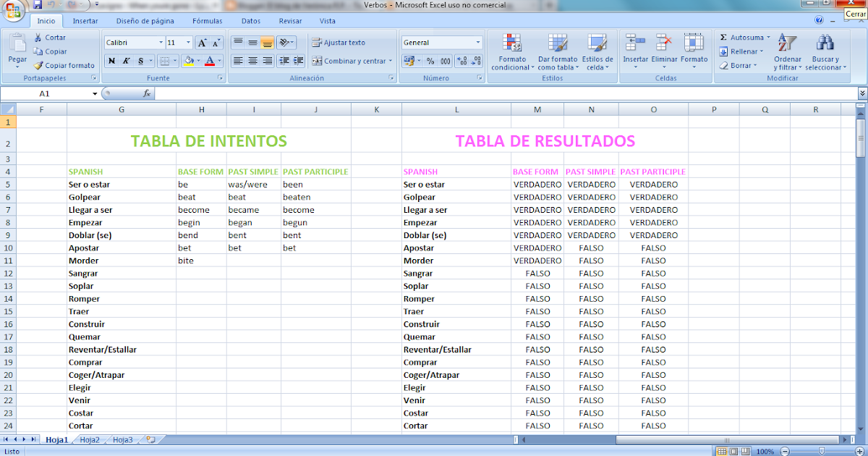868x456 pixels.
Task: Apply thousands separator 000 style
Action: (x=445, y=61)
